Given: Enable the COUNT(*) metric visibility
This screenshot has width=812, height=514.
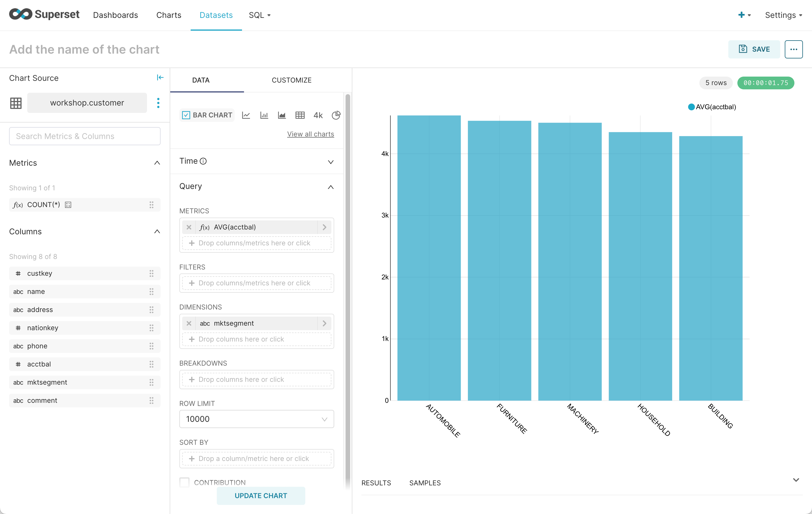Looking at the screenshot, I should pos(68,204).
